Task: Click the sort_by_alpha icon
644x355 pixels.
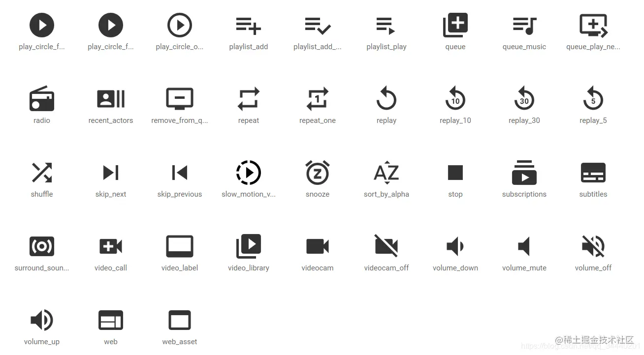Action: point(386,173)
